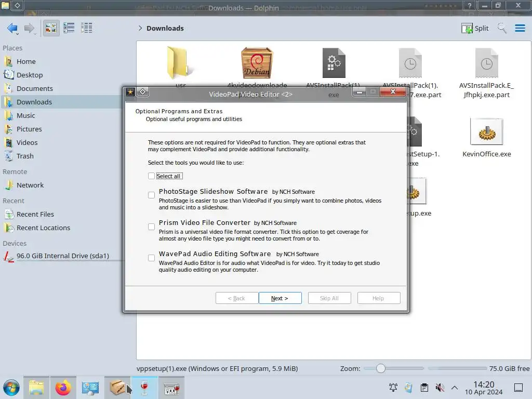Select Downloads in Places panel
This screenshot has height=399, width=532.
click(61, 102)
